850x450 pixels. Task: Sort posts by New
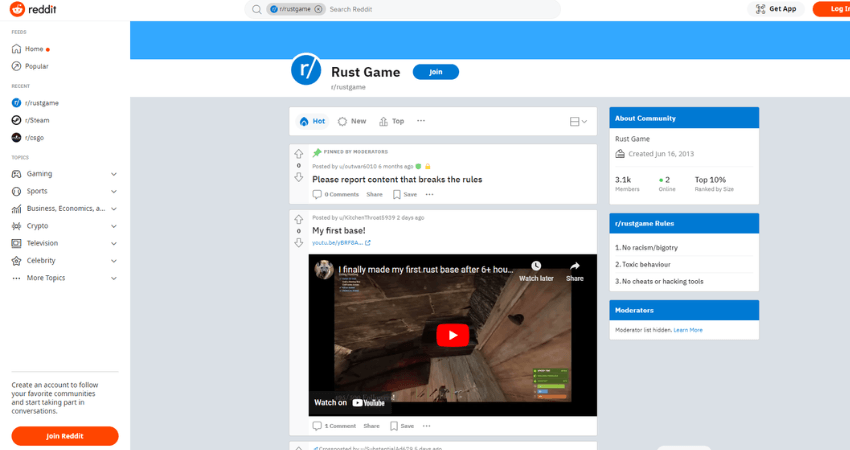click(352, 121)
